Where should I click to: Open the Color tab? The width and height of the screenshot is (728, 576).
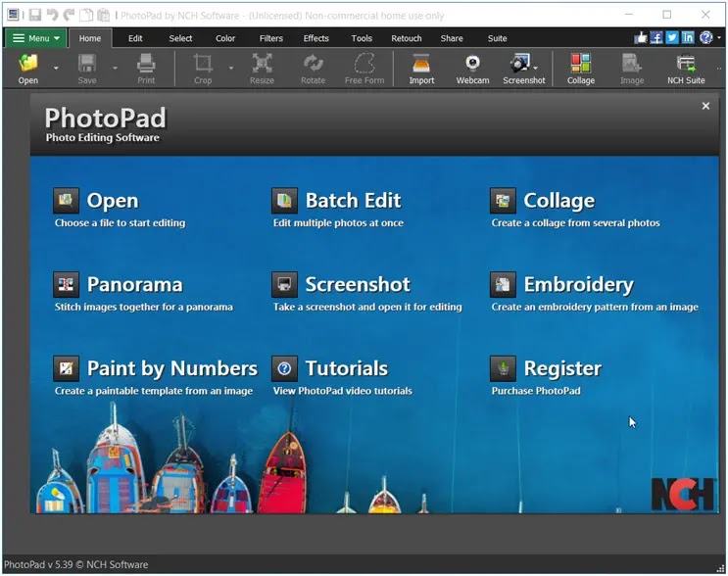[x=225, y=38]
